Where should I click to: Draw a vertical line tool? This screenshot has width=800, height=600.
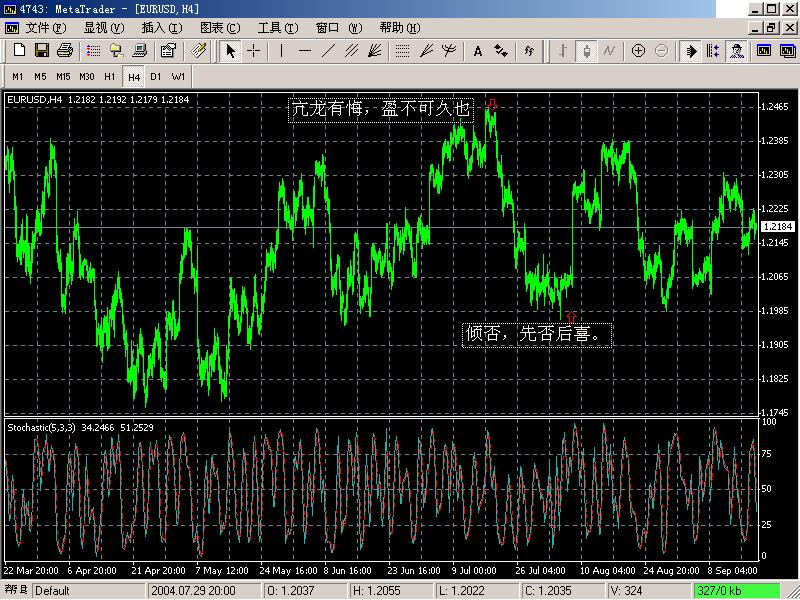[x=281, y=51]
